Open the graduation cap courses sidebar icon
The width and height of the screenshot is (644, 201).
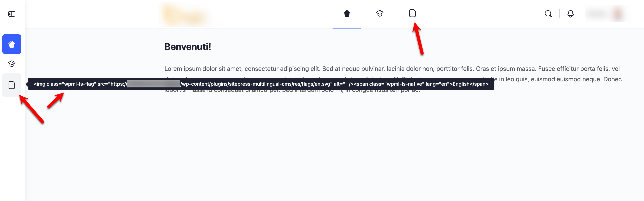tap(12, 64)
